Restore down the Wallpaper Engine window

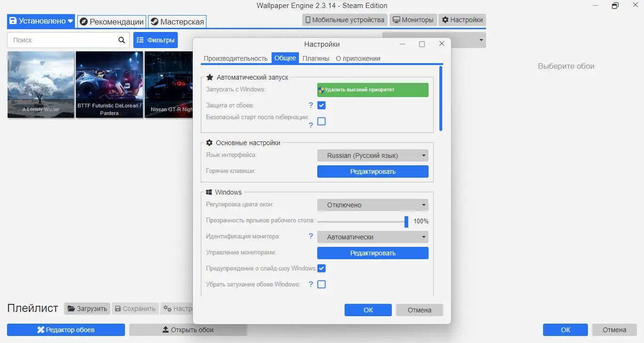coord(615,6)
